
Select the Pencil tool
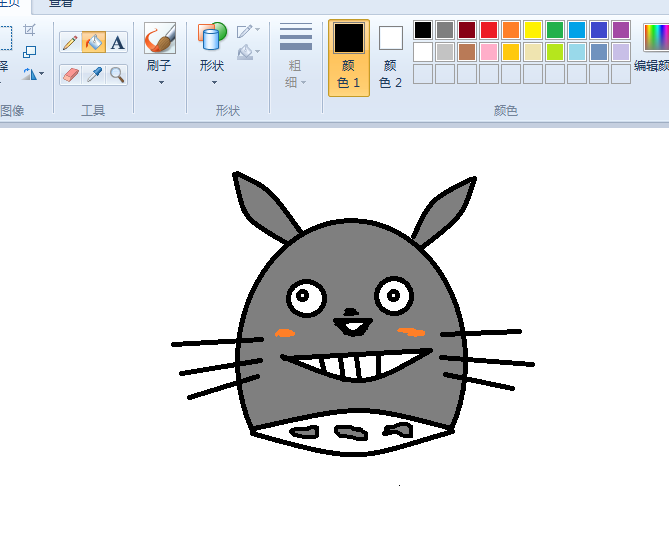(70, 42)
